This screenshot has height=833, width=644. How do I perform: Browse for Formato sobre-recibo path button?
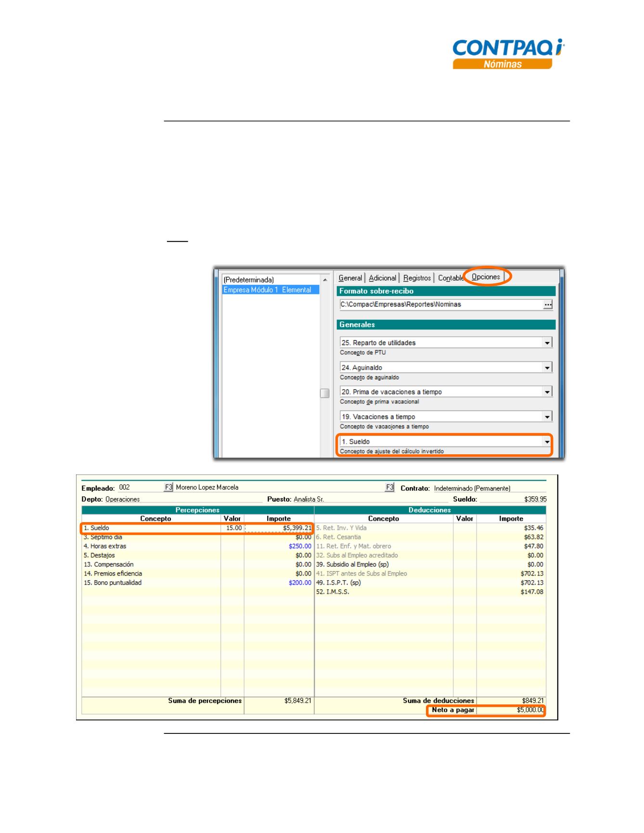tap(548, 305)
